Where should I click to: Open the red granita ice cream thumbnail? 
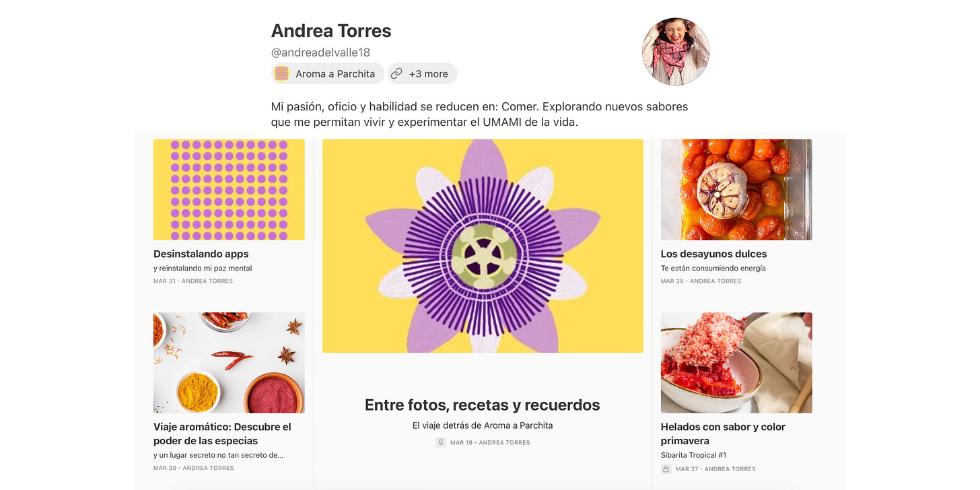[736, 363]
